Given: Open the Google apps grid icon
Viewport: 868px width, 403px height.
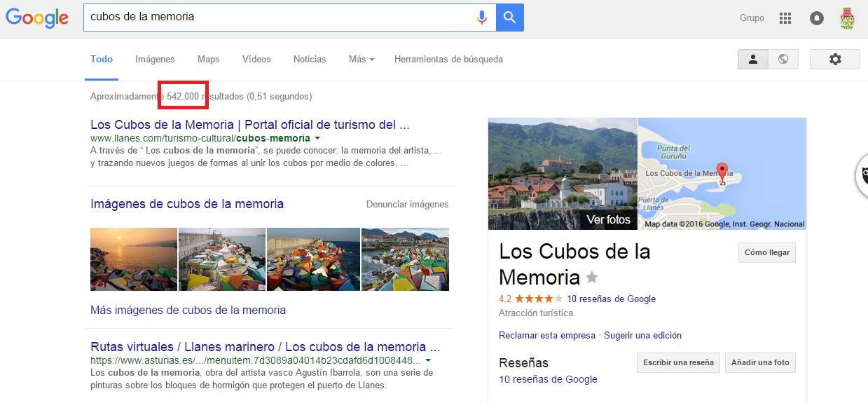Looking at the screenshot, I should 785,18.
